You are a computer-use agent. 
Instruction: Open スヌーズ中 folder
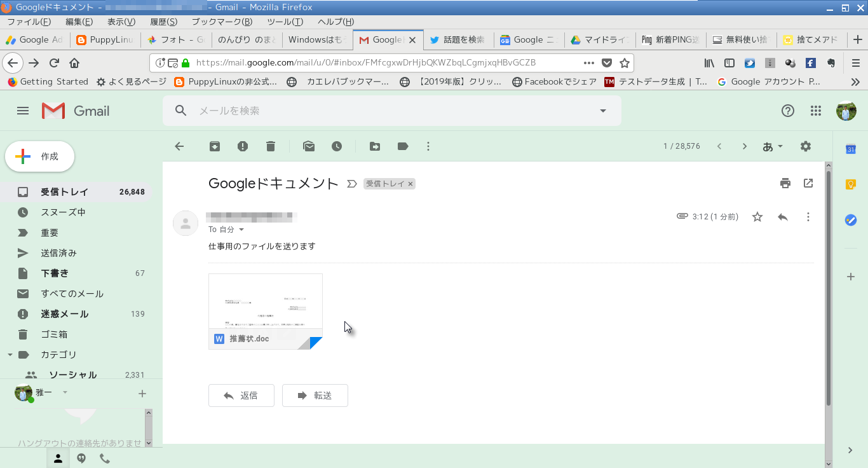click(76, 212)
